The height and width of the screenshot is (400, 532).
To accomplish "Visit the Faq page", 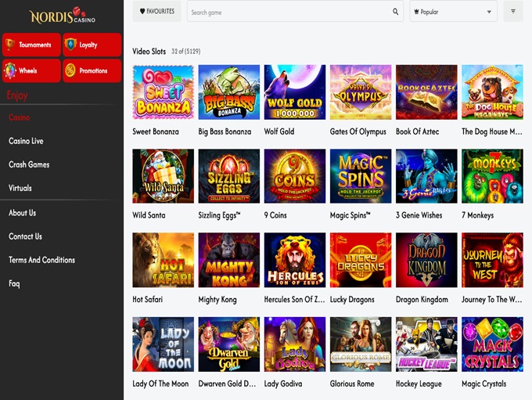I will click(x=14, y=283).
